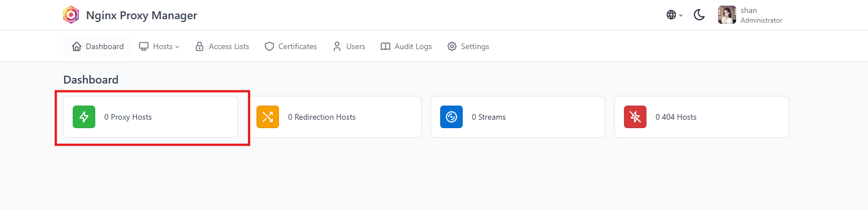
Task: Click the shan Administrator user name
Action: pyautogui.click(x=761, y=15)
